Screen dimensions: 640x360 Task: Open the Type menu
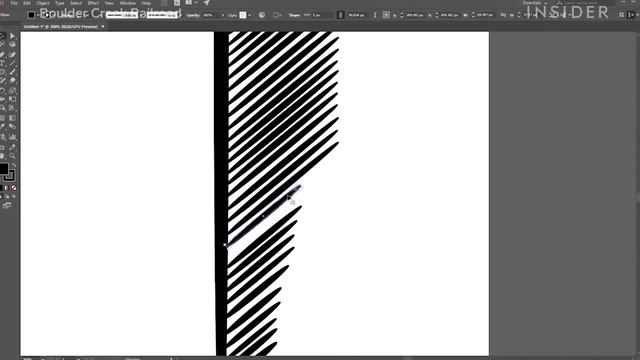point(60,3)
